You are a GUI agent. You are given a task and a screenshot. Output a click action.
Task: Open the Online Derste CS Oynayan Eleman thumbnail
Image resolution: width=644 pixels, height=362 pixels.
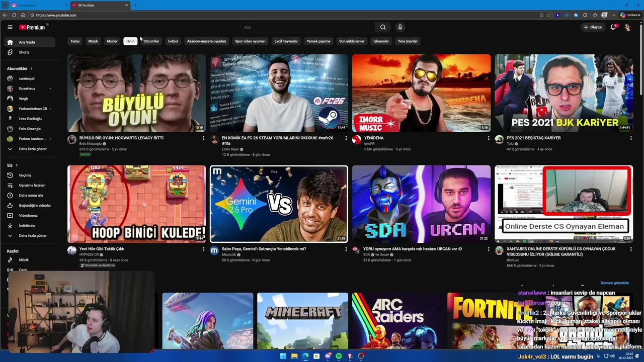[x=563, y=204]
